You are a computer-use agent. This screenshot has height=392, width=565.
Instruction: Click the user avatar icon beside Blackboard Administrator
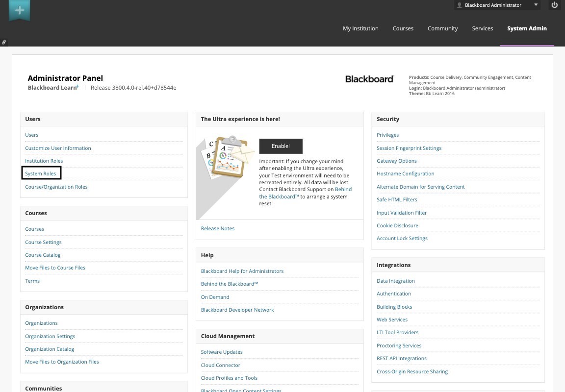(x=460, y=5)
